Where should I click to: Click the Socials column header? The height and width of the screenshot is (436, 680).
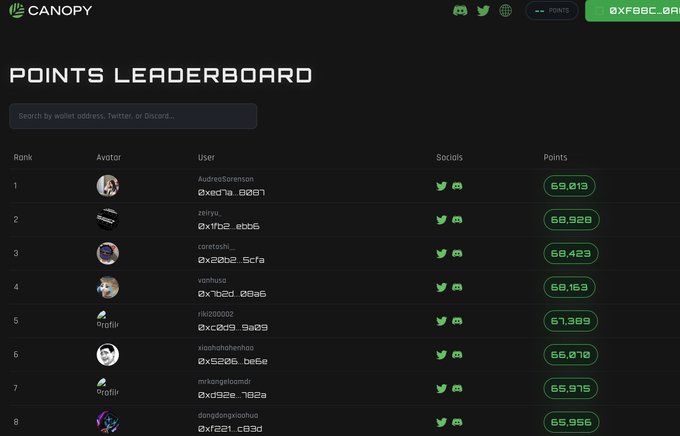[x=449, y=157]
